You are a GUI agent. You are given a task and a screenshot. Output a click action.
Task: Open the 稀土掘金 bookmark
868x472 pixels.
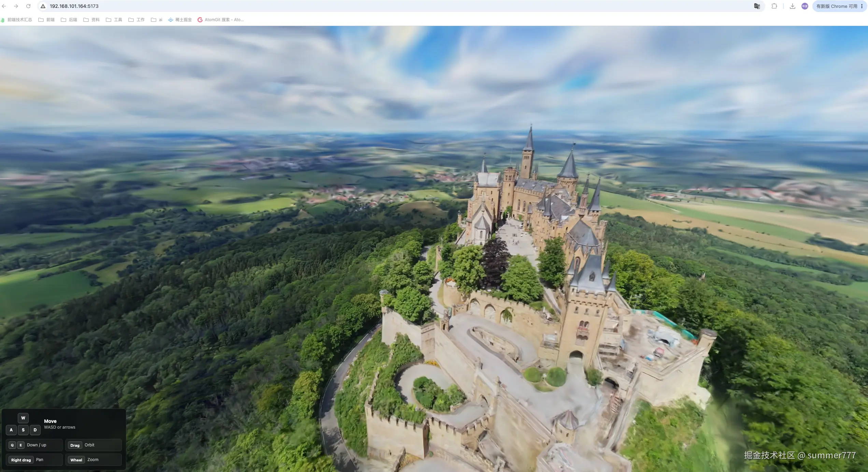coord(180,20)
